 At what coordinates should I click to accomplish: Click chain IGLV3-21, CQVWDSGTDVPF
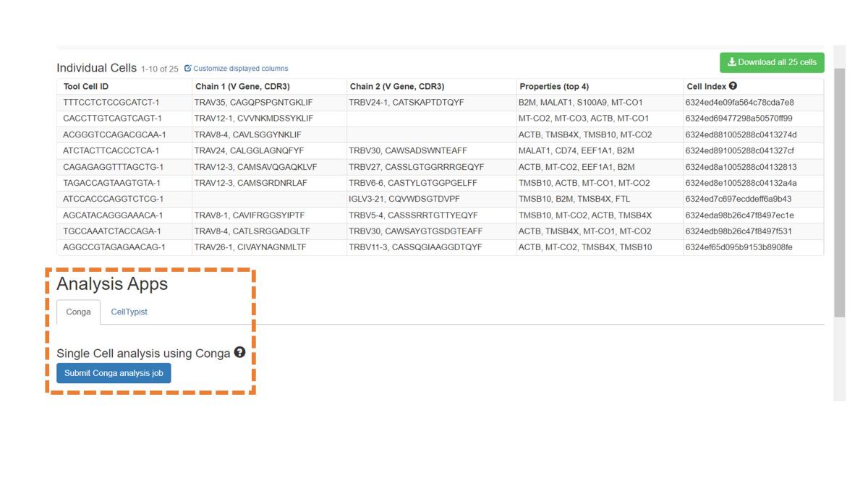coord(404,199)
